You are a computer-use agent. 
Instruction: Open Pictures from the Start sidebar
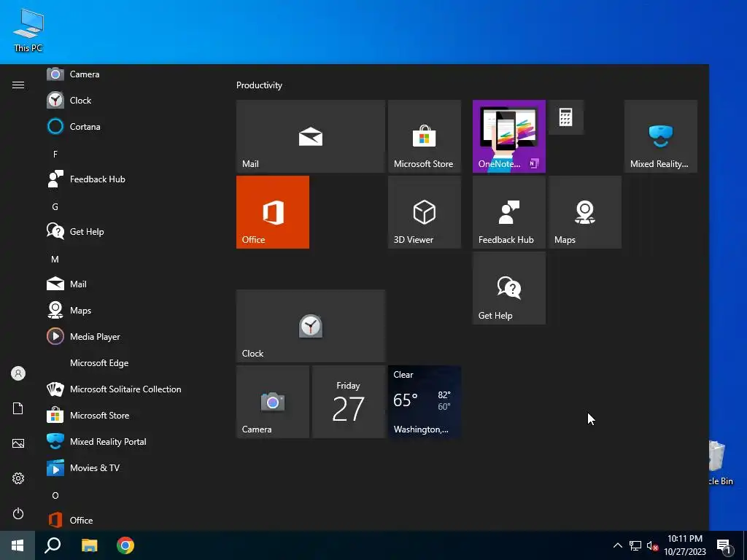[18, 443]
